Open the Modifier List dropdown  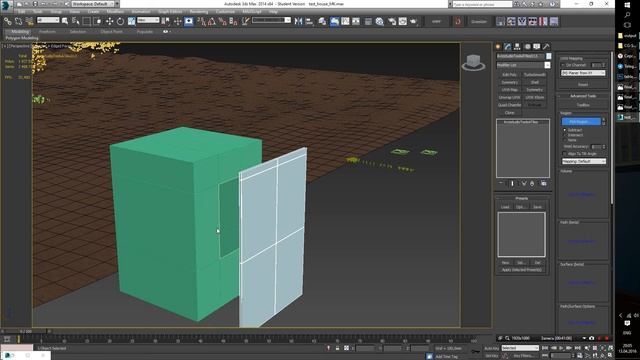523,65
